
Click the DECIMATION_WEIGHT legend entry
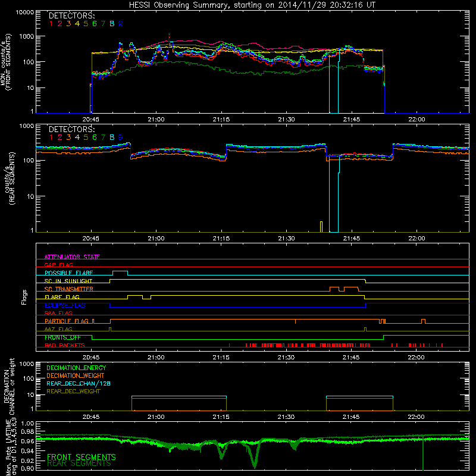(76, 375)
